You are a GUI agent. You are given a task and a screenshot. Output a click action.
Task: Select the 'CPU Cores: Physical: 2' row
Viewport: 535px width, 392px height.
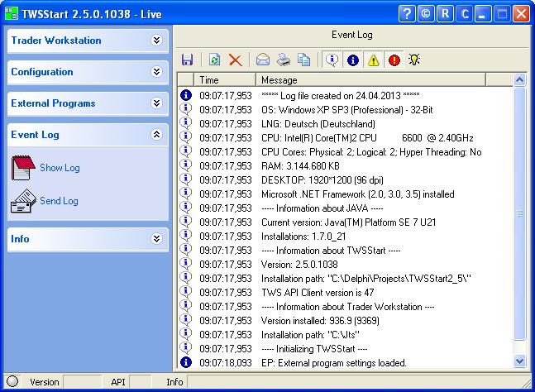pyautogui.click(x=345, y=152)
